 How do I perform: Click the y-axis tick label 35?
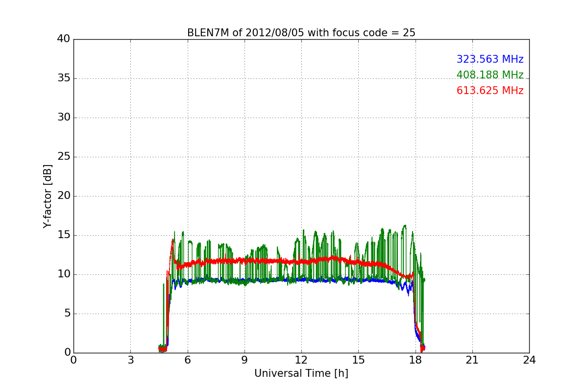point(64,78)
